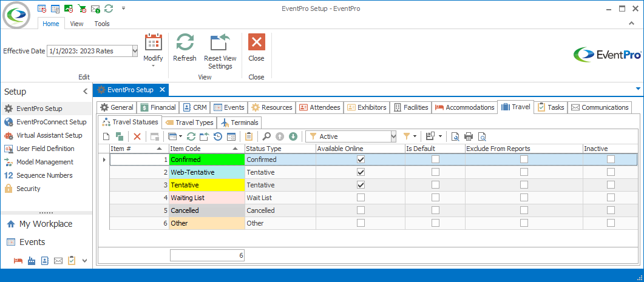Click the calendar-with-clock quick access icon
Viewport: 644px width, 282px height.
[x=41, y=8]
